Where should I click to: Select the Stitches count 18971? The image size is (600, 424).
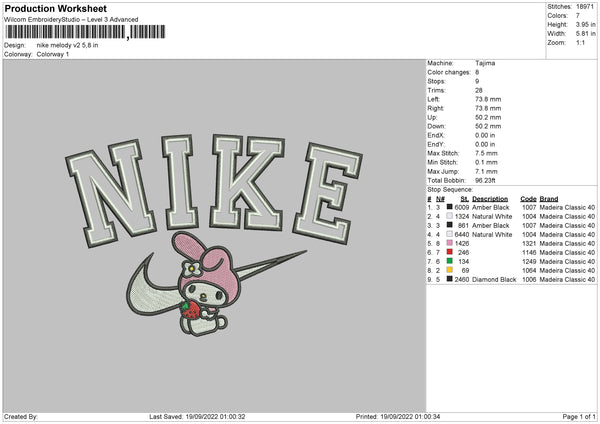(x=585, y=7)
